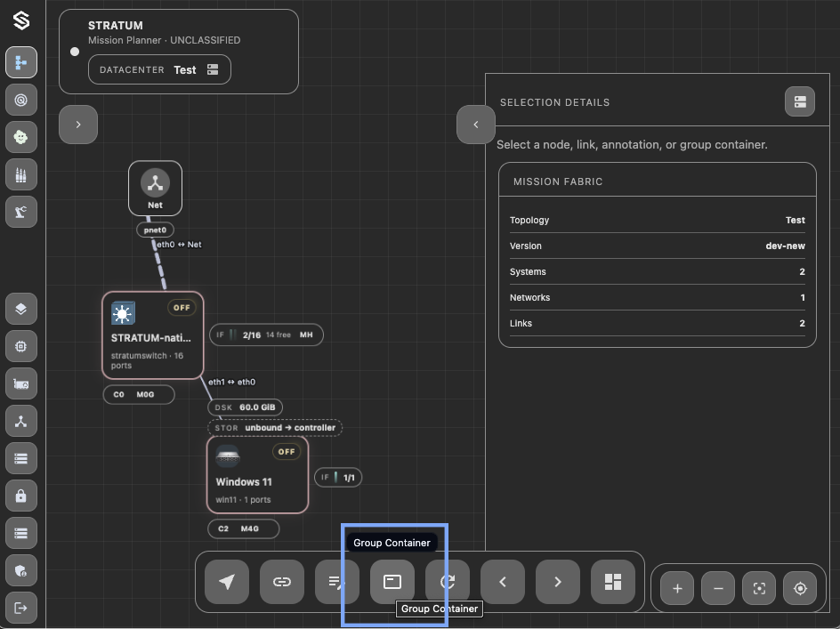Click the fit-to-view frame button

[x=759, y=588]
